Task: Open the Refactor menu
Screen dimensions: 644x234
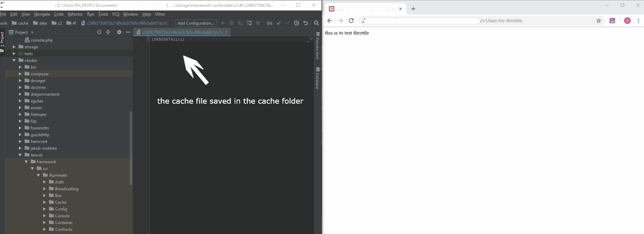Action: click(x=75, y=14)
